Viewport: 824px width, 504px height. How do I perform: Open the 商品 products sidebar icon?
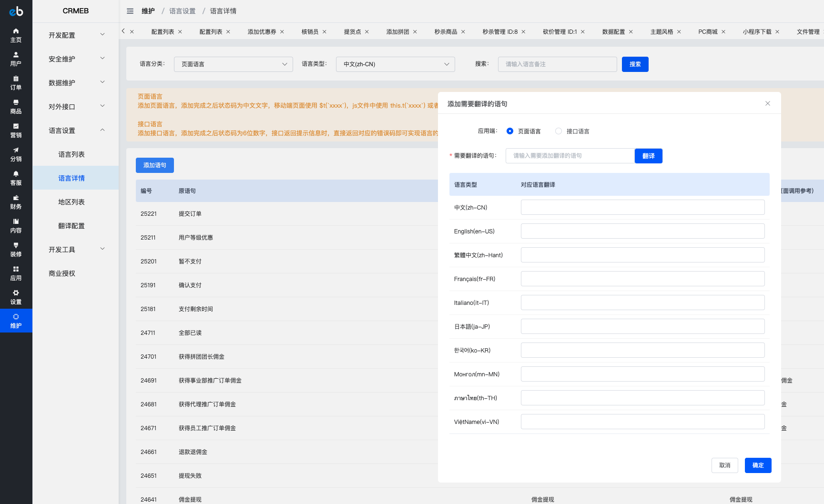click(16, 106)
